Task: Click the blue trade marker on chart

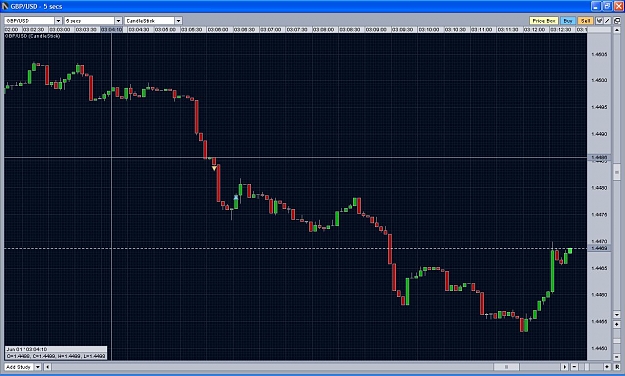Action: tap(236, 197)
